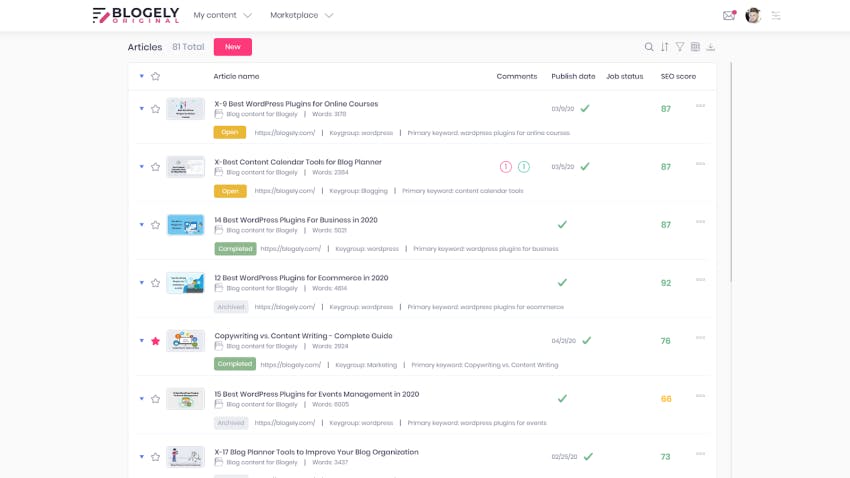Click the SEO score column header
Screen dimensions: 850x478
[678, 76]
